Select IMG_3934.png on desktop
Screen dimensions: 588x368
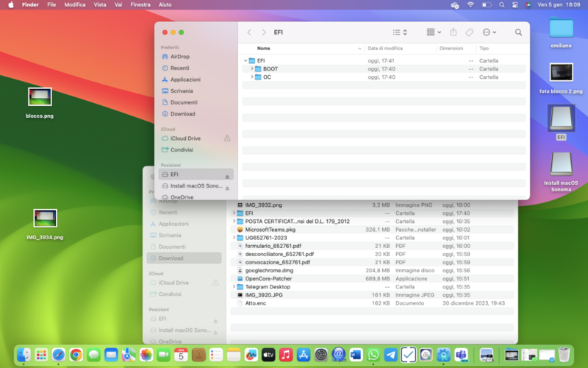point(45,224)
